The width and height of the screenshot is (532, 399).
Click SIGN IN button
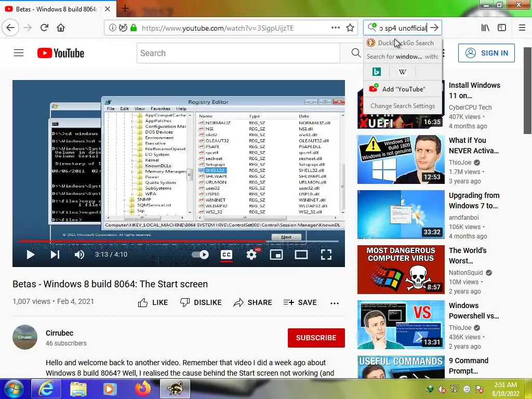click(x=486, y=53)
